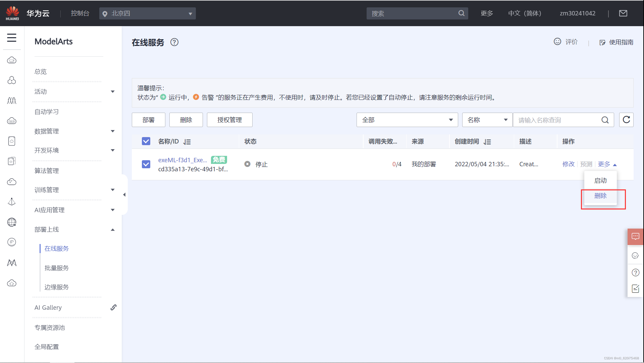The image size is (644, 363).
Task: Collapse the 更多 actions dropdown in the row
Action: point(607,164)
